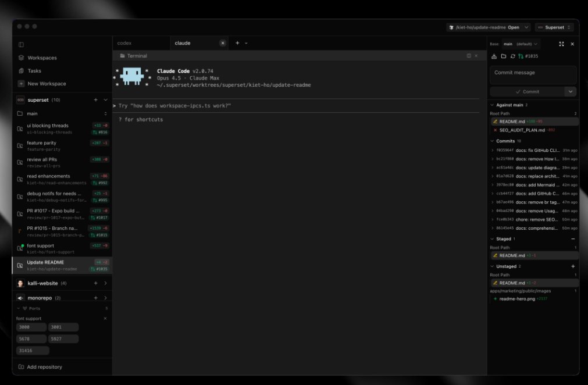This screenshot has width=588, height=385.
Task: Open the review all PRs workspace
Action: click(x=62, y=162)
